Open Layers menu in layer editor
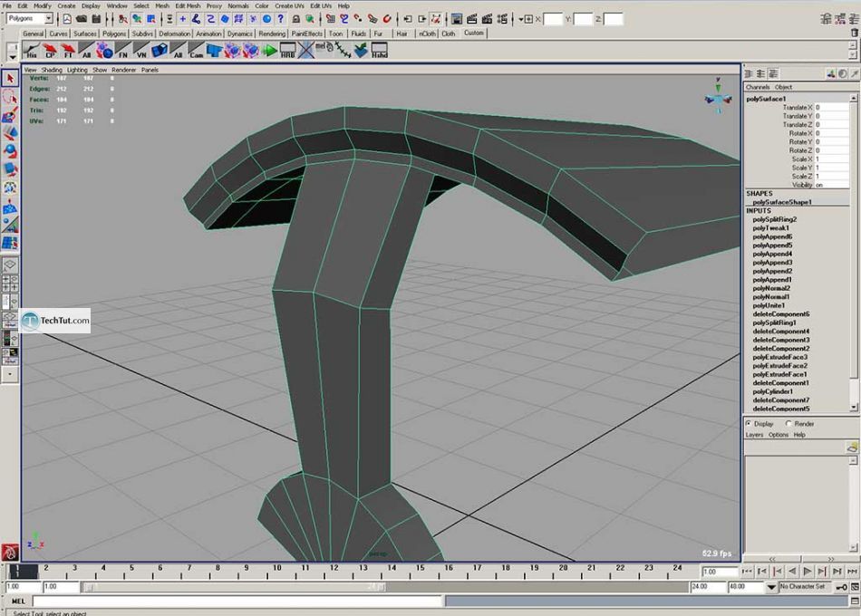This screenshot has width=861, height=616. tap(754, 435)
